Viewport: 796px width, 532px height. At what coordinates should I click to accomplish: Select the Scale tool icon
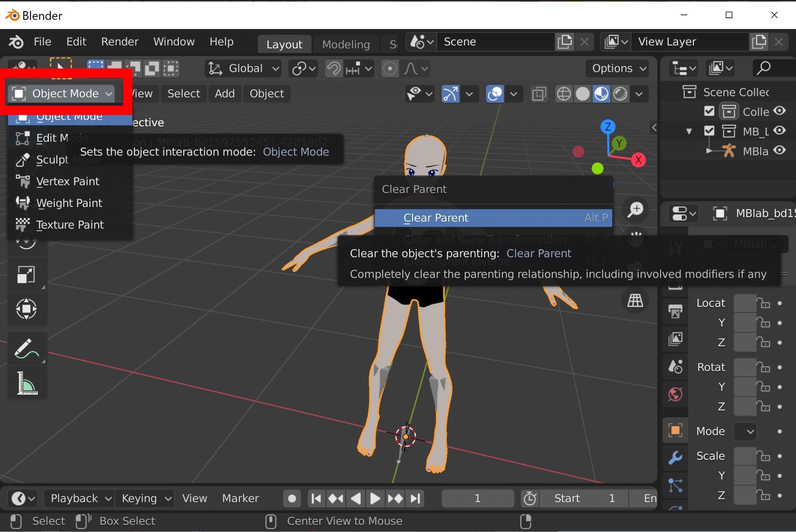click(26, 274)
